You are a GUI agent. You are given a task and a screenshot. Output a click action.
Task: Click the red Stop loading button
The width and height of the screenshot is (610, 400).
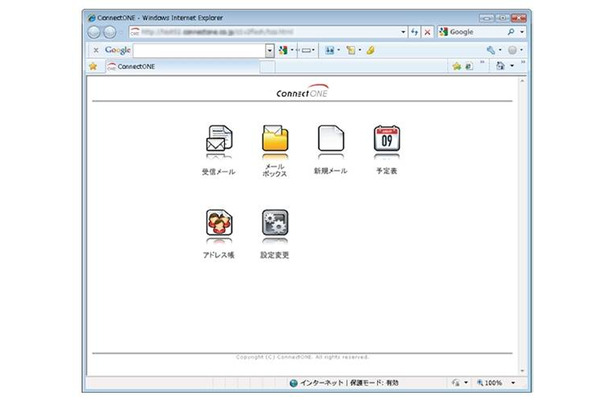click(427, 32)
